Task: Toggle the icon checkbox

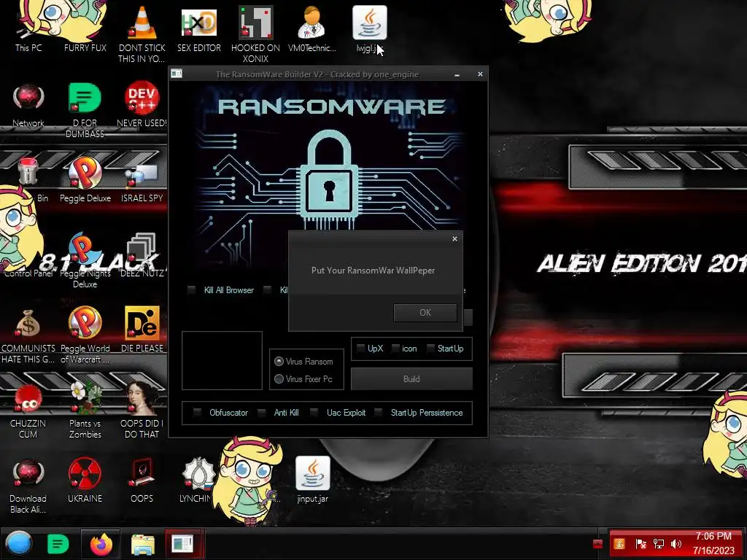Action: point(395,349)
